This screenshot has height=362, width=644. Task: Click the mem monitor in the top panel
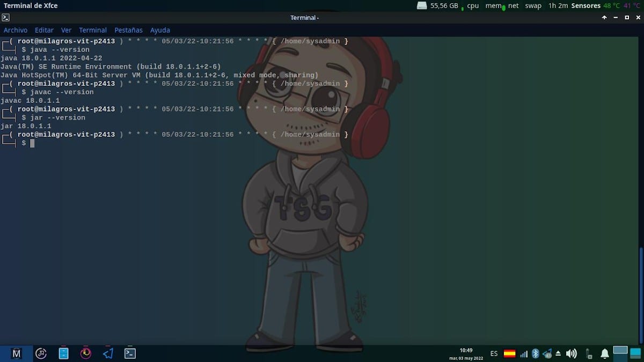click(x=493, y=6)
